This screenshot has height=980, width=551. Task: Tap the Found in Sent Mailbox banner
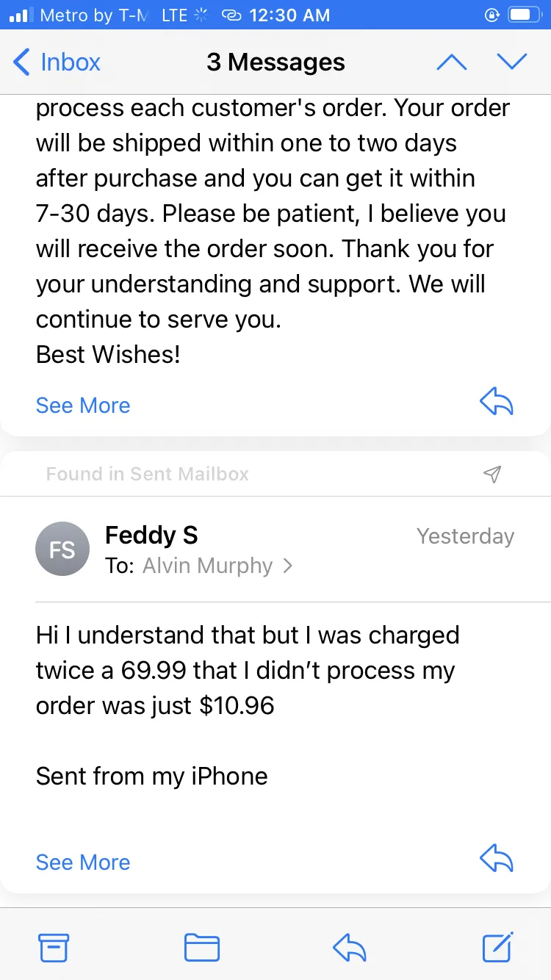coord(275,475)
